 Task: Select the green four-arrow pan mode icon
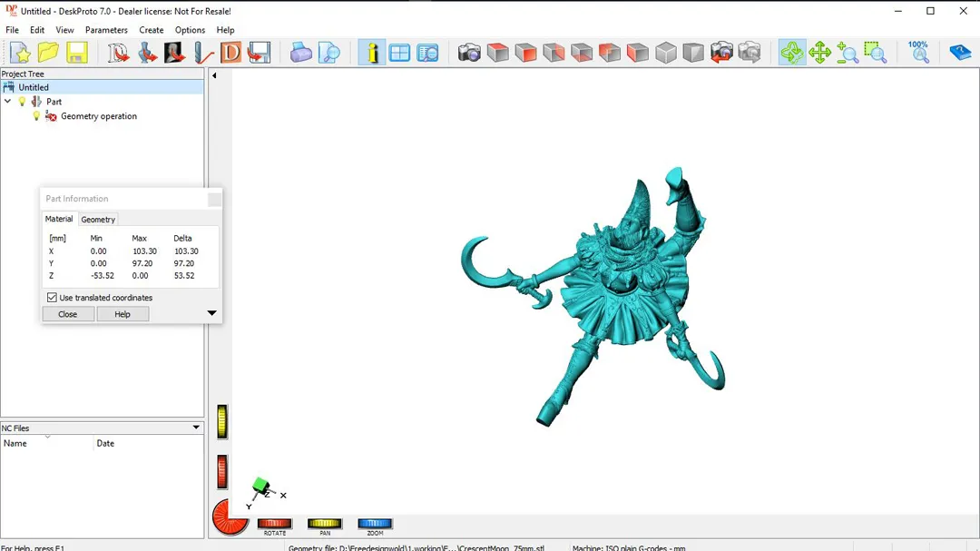click(819, 53)
